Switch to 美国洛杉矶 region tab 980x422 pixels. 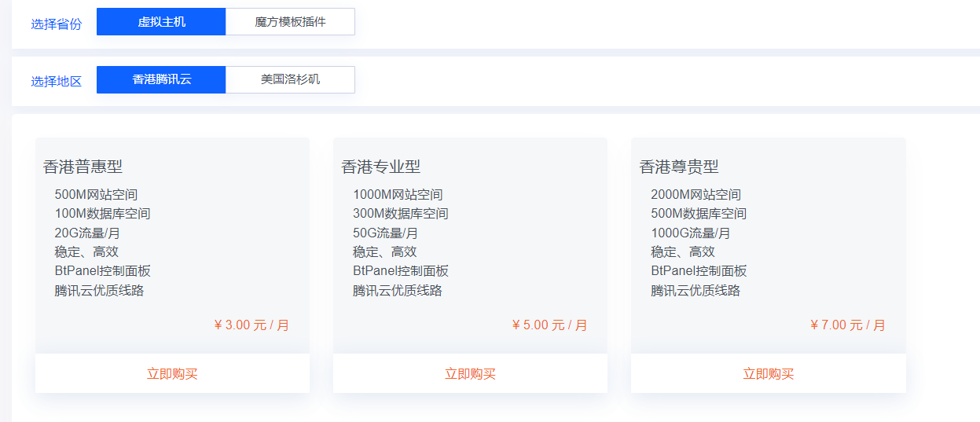(x=290, y=79)
